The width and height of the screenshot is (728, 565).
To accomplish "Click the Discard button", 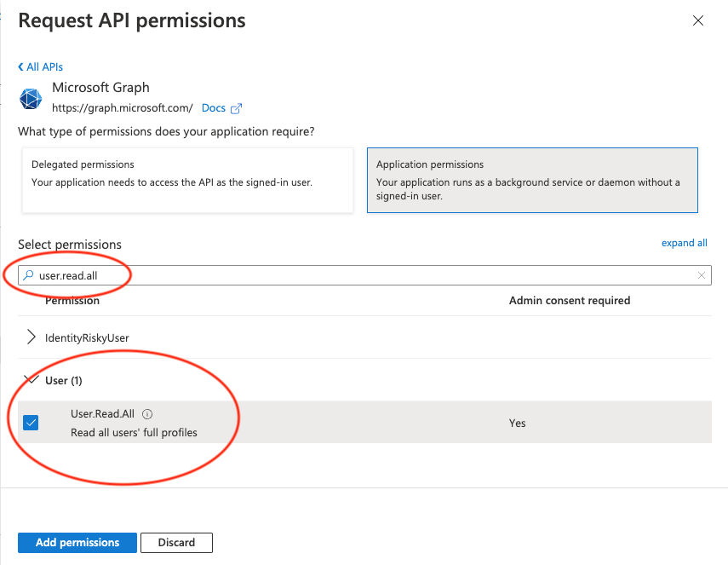I will coord(176,542).
